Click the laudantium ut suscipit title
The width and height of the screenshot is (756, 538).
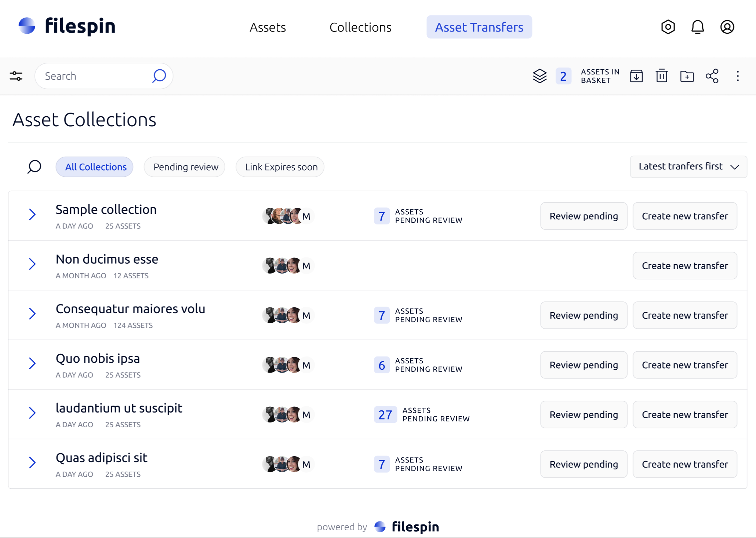coord(119,408)
